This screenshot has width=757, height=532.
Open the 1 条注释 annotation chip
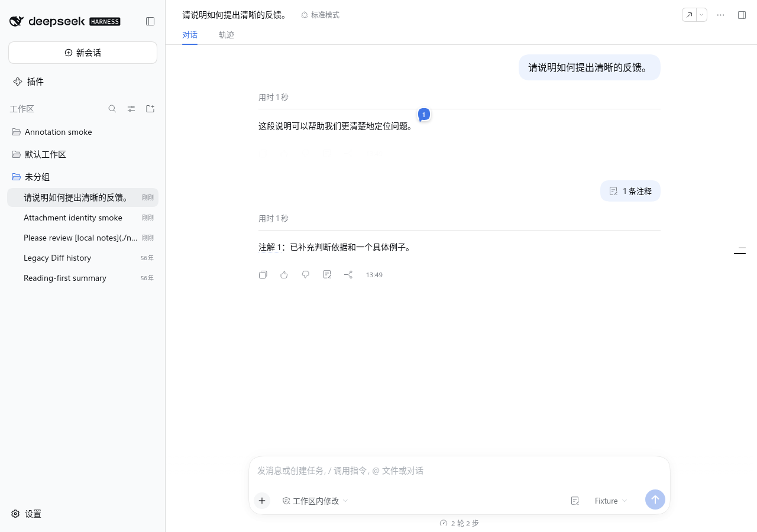(630, 191)
